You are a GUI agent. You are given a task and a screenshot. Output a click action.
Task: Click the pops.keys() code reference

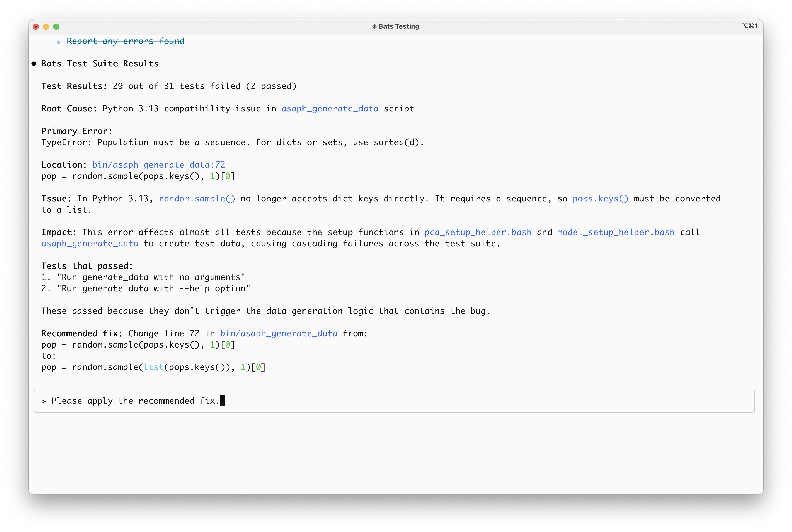(600, 199)
